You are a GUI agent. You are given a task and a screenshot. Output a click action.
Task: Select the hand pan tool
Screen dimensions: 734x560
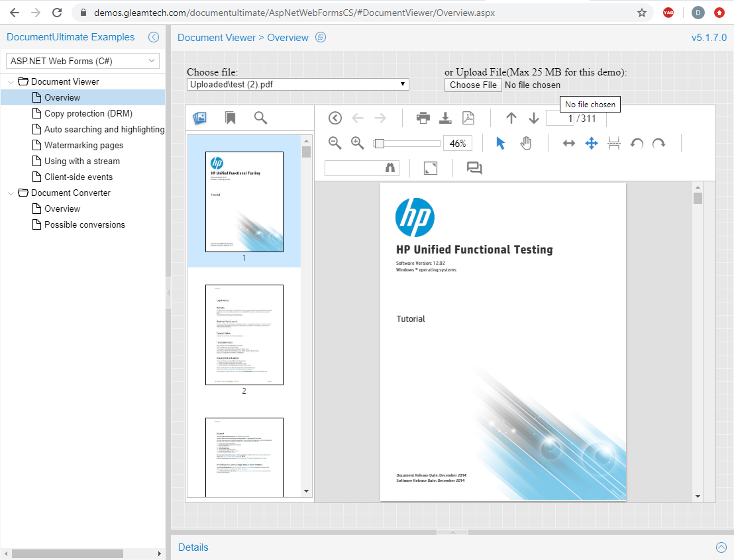tap(526, 143)
